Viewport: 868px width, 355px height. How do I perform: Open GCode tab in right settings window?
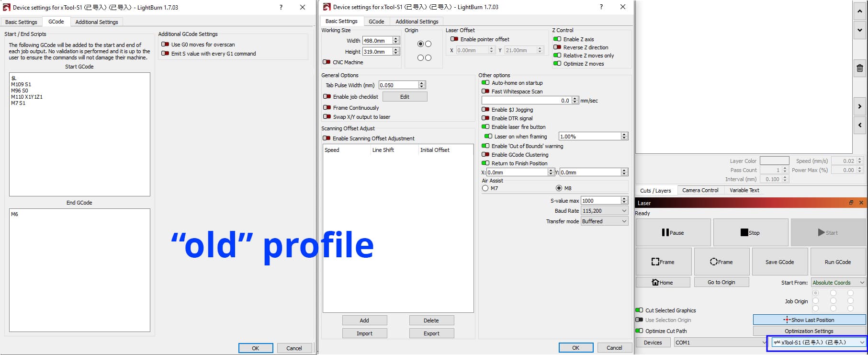[376, 22]
